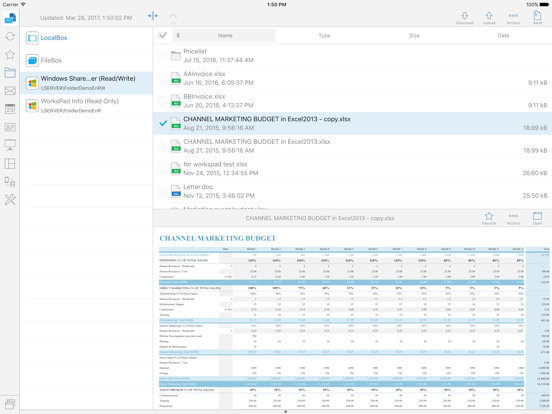Open the calendar icon in the sidebar

[x=10, y=109]
